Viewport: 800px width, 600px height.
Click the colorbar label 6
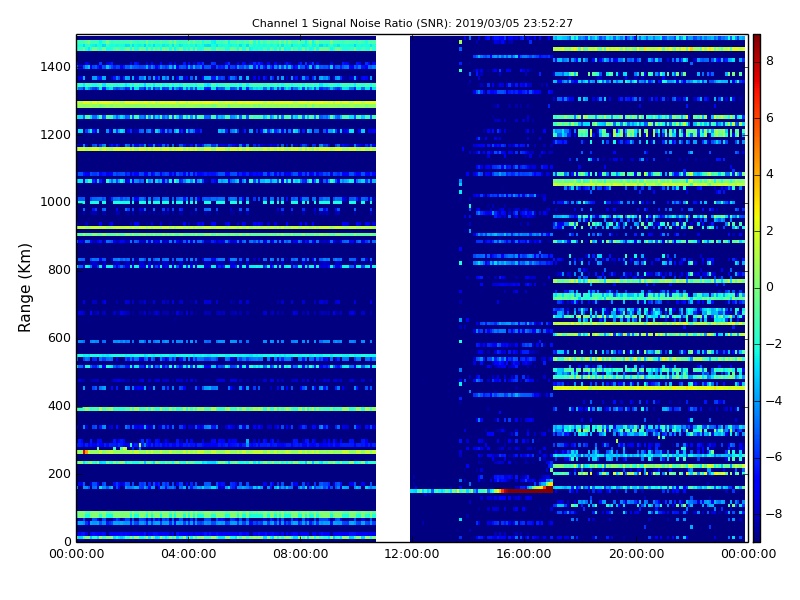pyautogui.click(x=770, y=118)
